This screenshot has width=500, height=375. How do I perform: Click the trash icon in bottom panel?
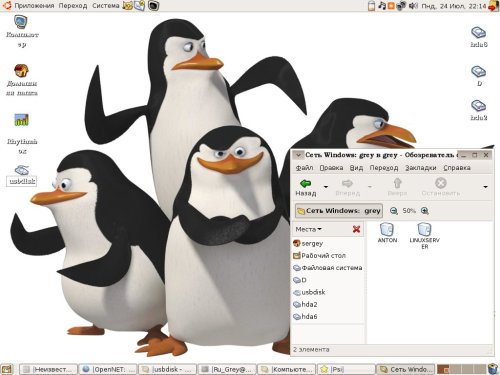click(493, 369)
